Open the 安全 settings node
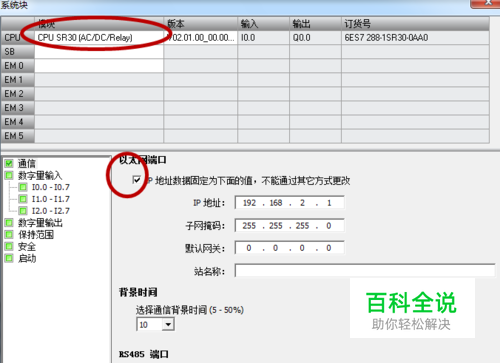Screen dimensions: 500x363 coord(27,247)
